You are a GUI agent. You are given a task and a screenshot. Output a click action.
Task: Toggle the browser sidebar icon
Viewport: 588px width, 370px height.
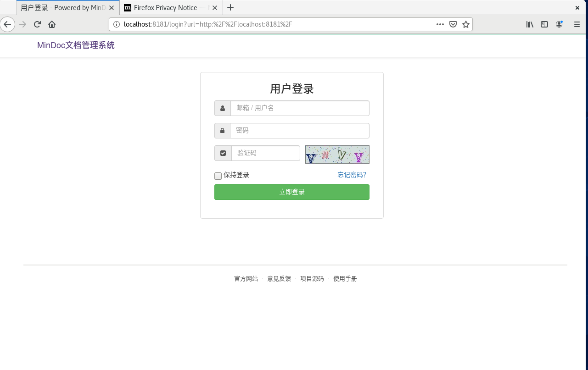pyautogui.click(x=544, y=24)
